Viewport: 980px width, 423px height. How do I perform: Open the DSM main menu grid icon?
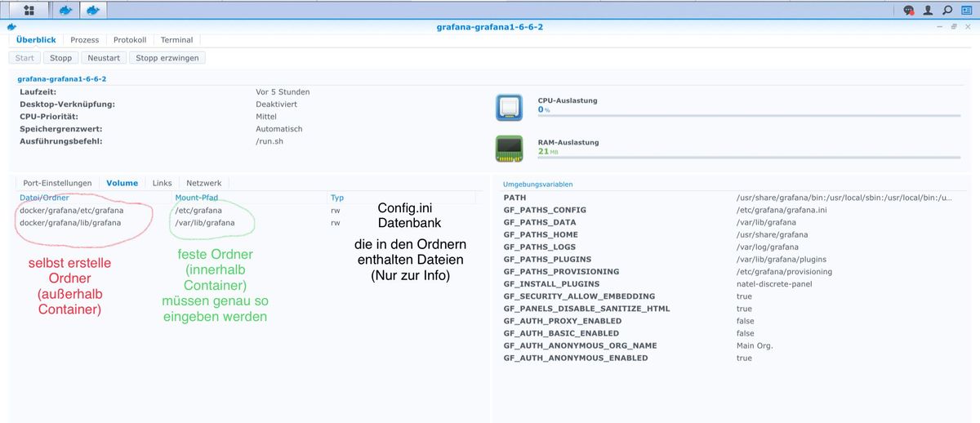[x=30, y=11]
